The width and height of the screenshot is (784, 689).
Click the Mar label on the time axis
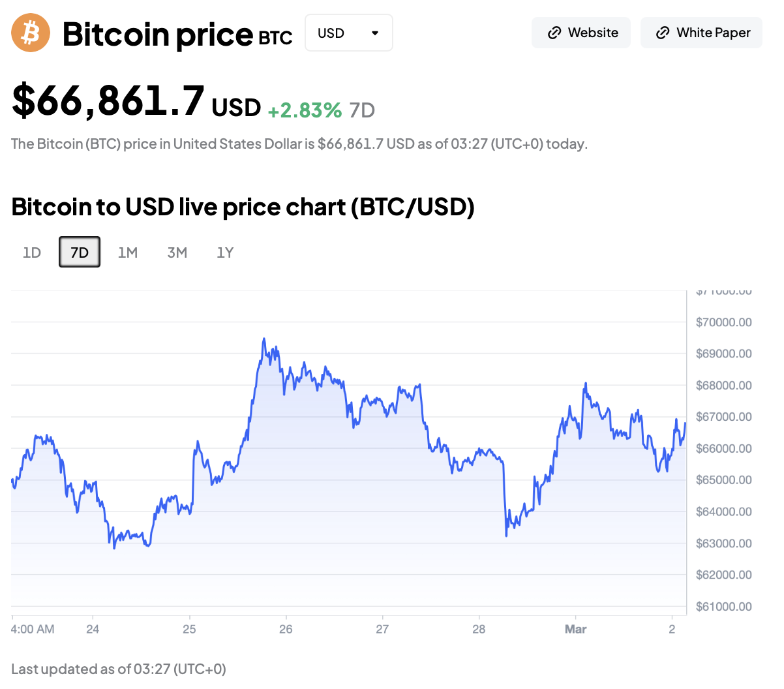tap(575, 629)
